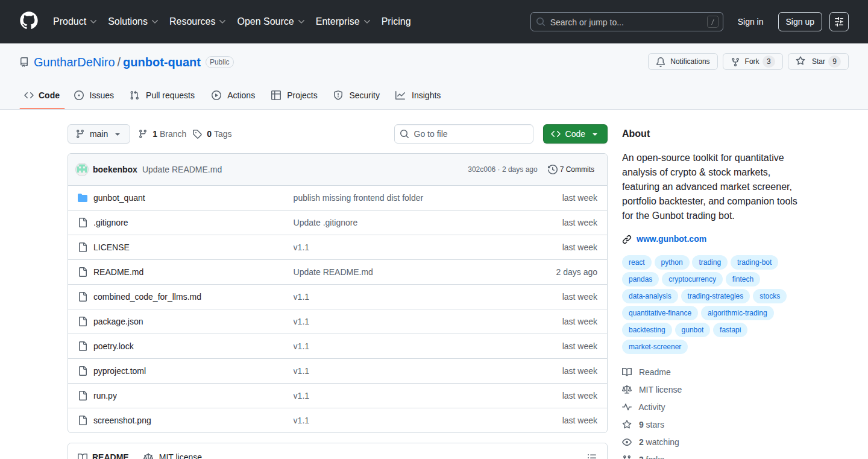The image size is (868, 459).
Task: Click the file icon next to .gitignore
Action: pyautogui.click(x=83, y=223)
